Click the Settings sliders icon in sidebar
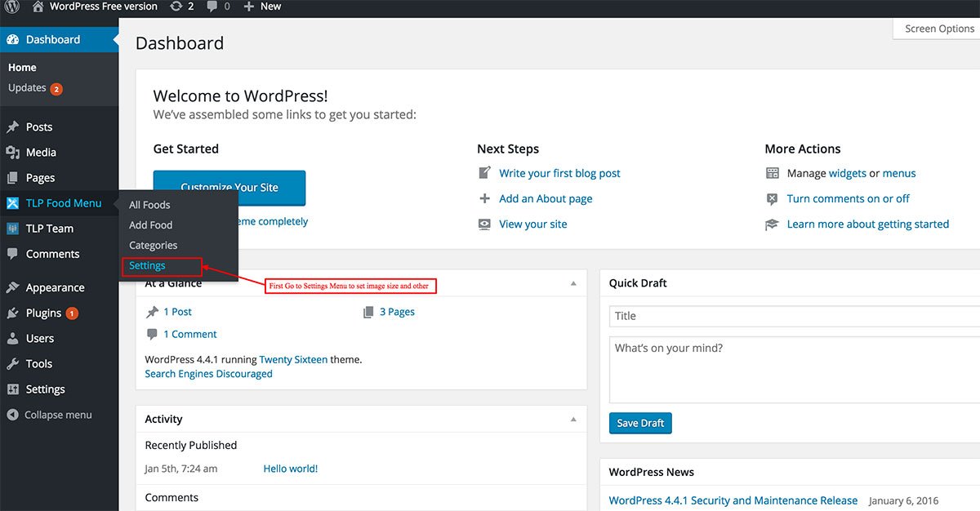Viewport: 980px width, 511px height. coord(12,389)
